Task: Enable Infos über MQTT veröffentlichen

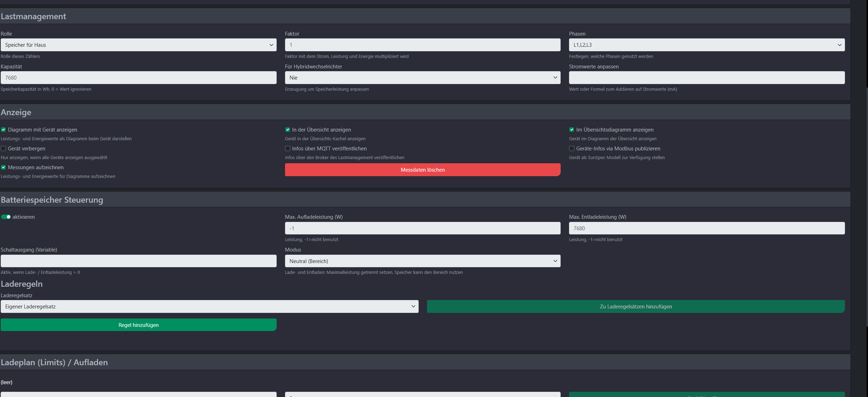Action: point(287,149)
